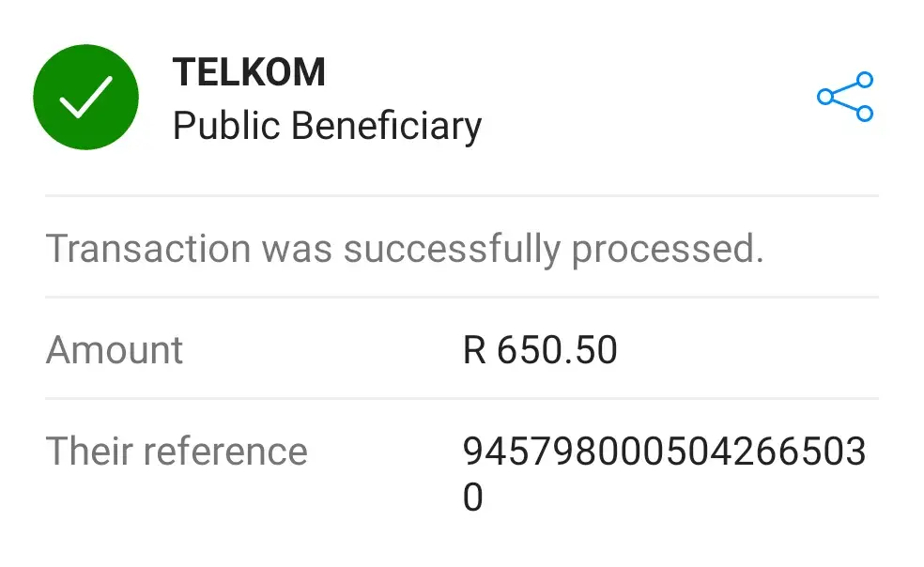This screenshot has width=924, height=567.
Task: Select the Their reference label
Action: click(x=177, y=451)
